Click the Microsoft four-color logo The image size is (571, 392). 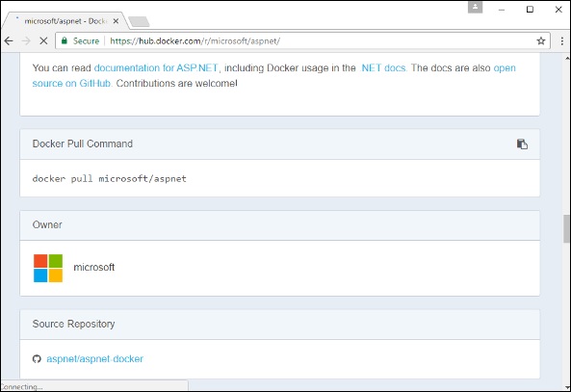click(48, 268)
